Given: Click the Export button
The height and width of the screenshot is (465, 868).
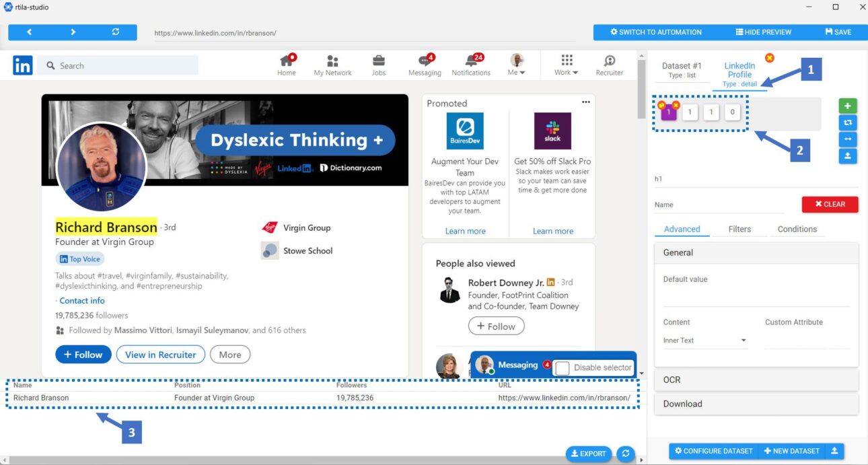Looking at the screenshot, I should coord(589,454).
